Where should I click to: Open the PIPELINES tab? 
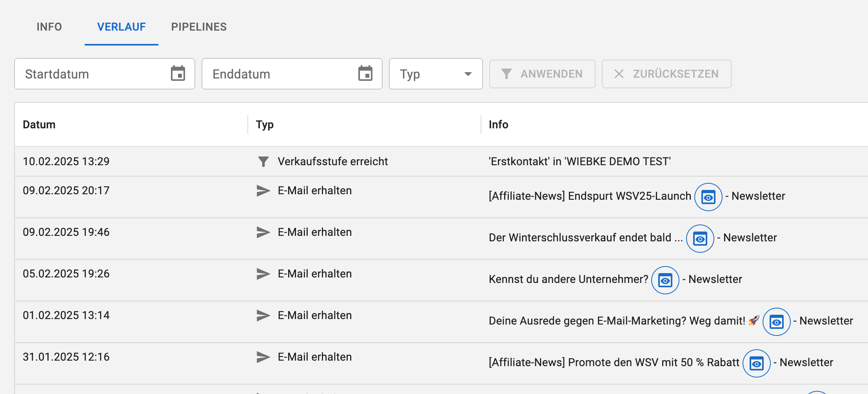coord(199,27)
